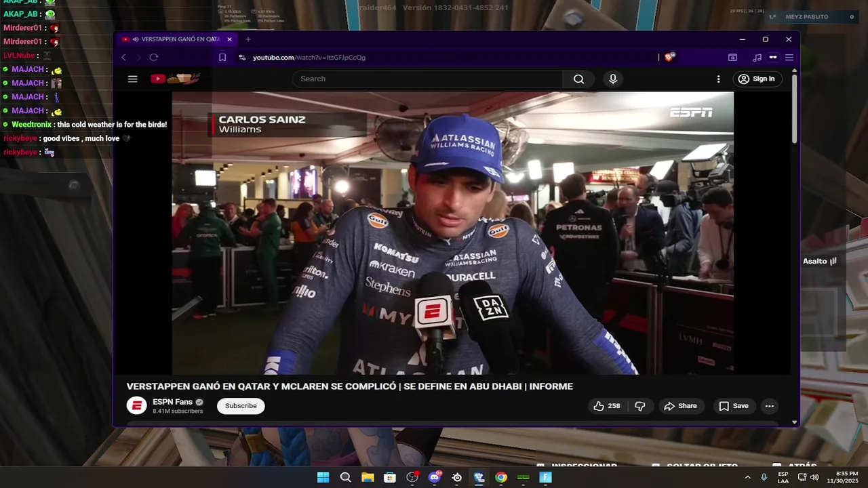Switch to Fortnite in the taskbar
868x488 pixels.
coord(546,477)
